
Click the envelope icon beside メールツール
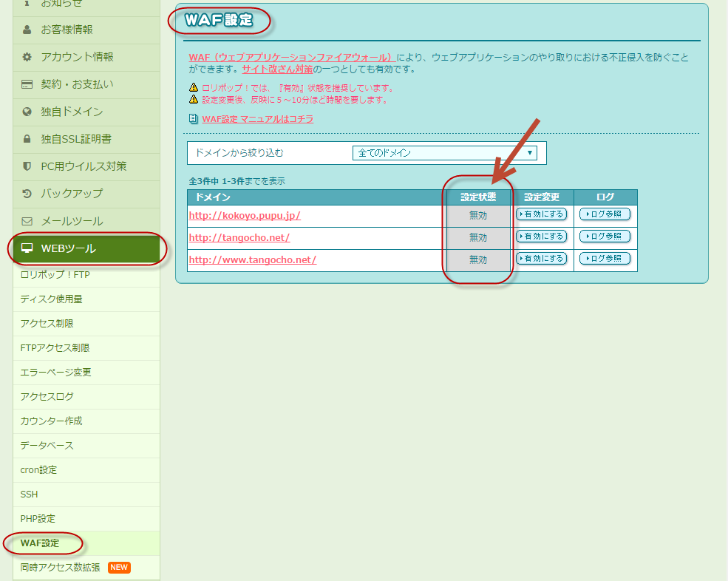tap(27, 221)
